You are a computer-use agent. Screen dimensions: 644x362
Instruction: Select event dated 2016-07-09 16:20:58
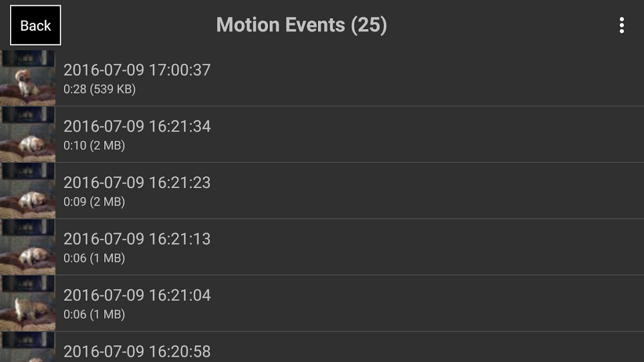(x=137, y=351)
